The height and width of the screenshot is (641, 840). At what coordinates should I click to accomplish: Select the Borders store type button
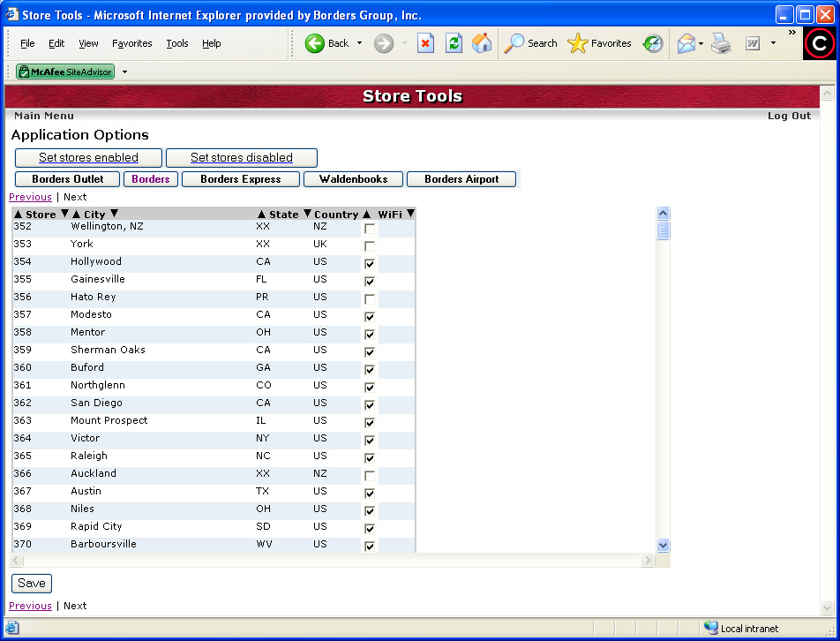tap(151, 179)
